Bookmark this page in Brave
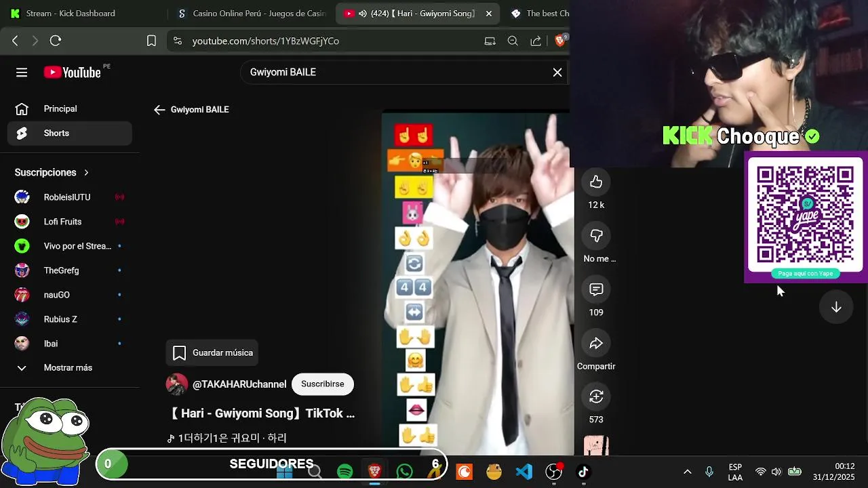This screenshot has width=868, height=488. pyautogui.click(x=151, y=41)
